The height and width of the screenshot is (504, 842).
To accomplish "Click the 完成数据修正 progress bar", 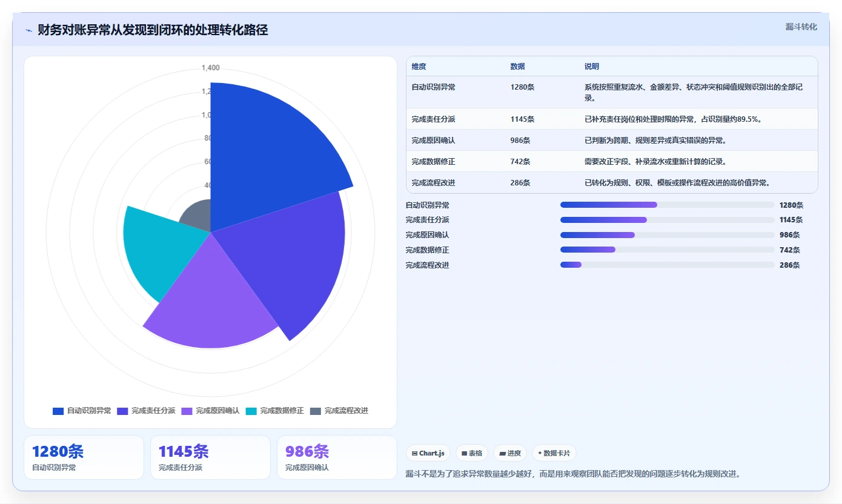I will click(668, 250).
